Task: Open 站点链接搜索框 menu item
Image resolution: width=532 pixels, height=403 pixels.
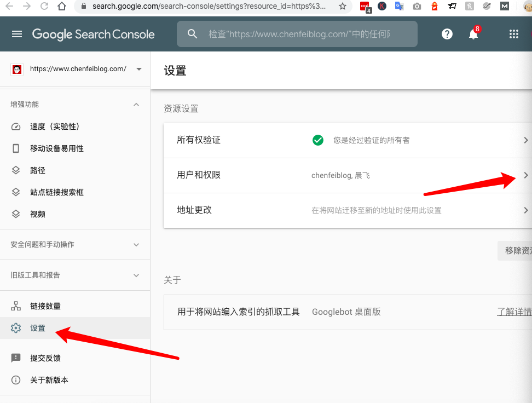Action: [75, 192]
